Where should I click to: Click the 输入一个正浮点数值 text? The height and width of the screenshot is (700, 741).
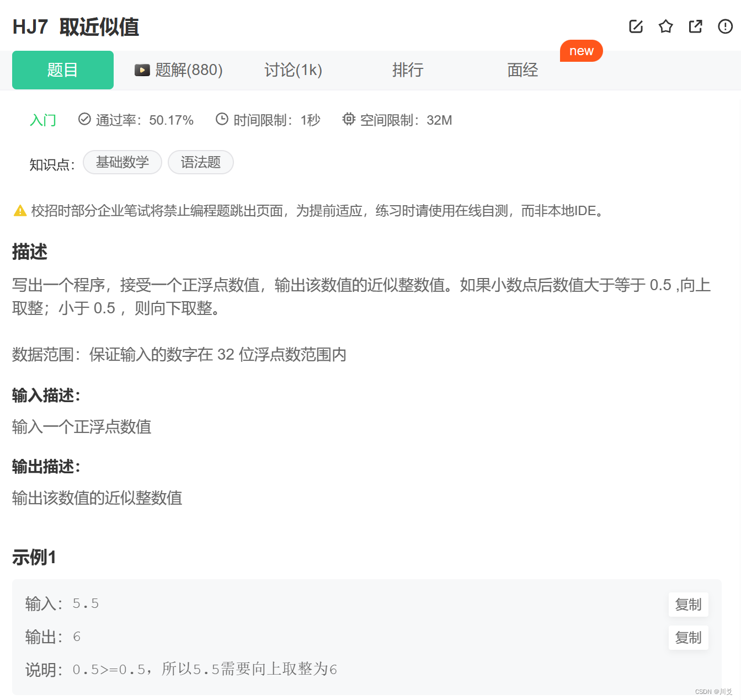click(82, 427)
